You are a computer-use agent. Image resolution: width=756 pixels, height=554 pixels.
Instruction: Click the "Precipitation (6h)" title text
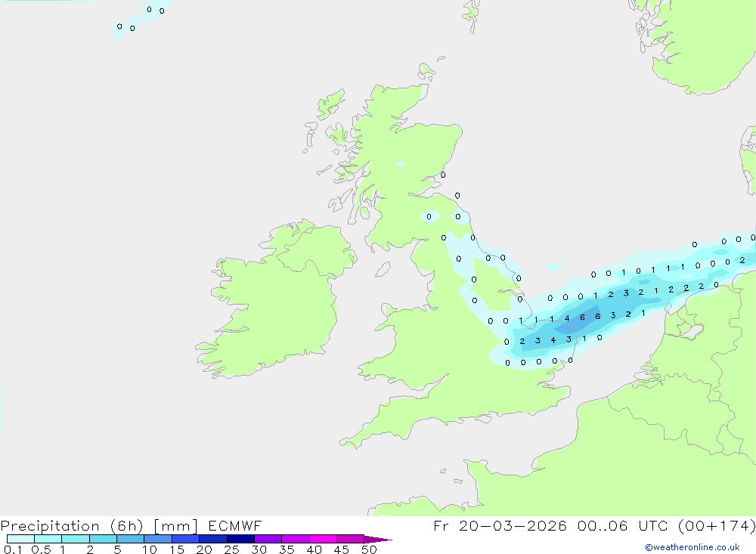(72, 526)
